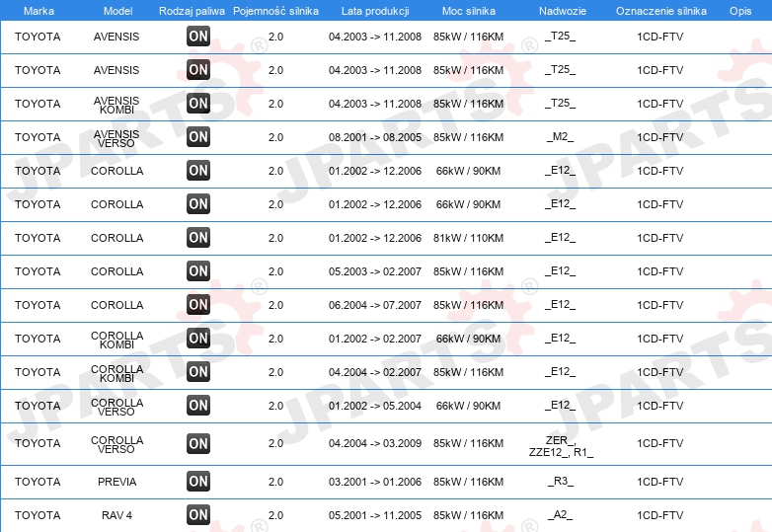The image size is (772, 532).
Task: Click the 1CD-FTV engine code in the PREVIA row
Action: (659, 482)
